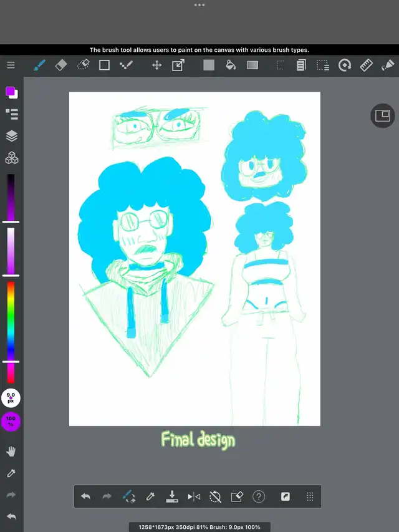Pick the Bucket fill tool

tap(230, 65)
